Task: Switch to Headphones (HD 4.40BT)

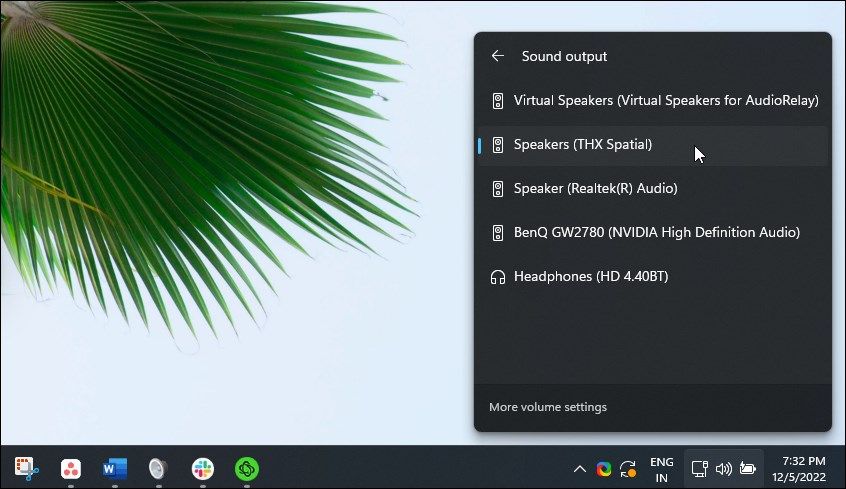Action: (653, 276)
